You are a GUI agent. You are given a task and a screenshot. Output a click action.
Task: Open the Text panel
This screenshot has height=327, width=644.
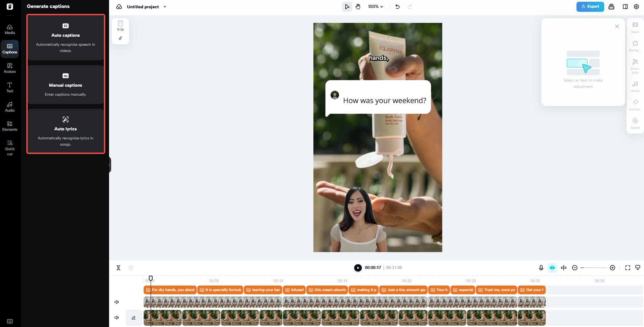[x=9, y=87]
